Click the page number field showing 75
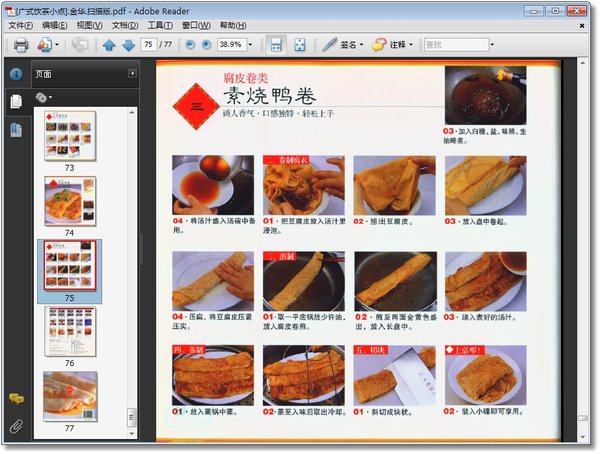600x454 pixels. [x=148, y=44]
